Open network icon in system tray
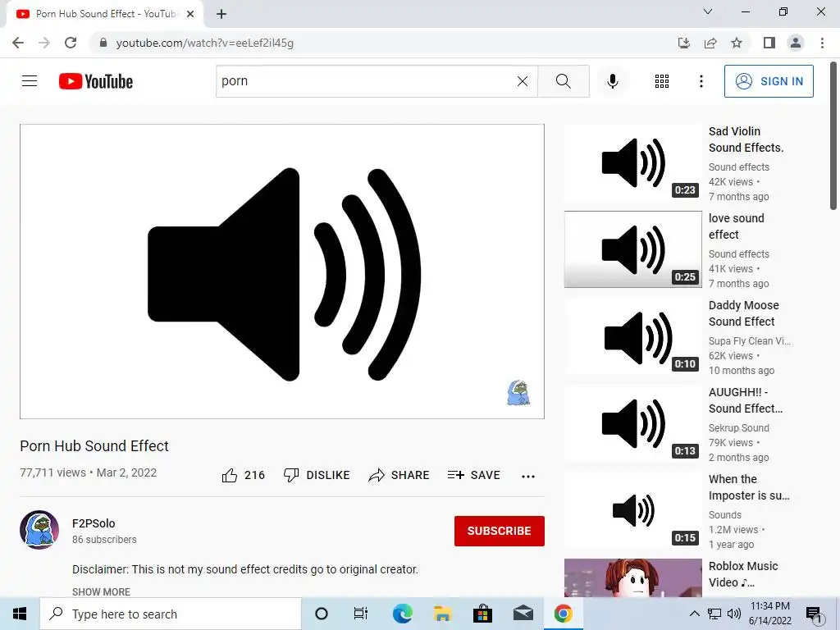Image resolution: width=840 pixels, height=630 pixels. pos(714,614)
